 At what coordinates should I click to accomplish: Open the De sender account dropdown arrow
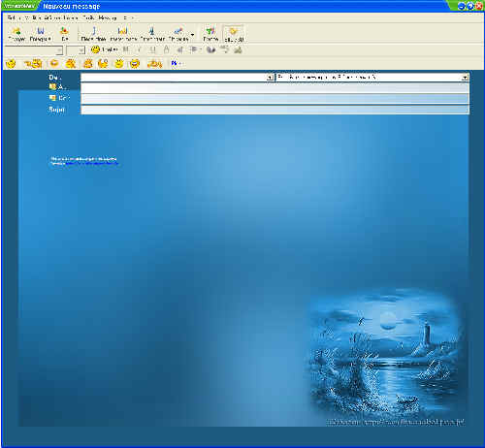pyautogui.click(x=270, y=78)
